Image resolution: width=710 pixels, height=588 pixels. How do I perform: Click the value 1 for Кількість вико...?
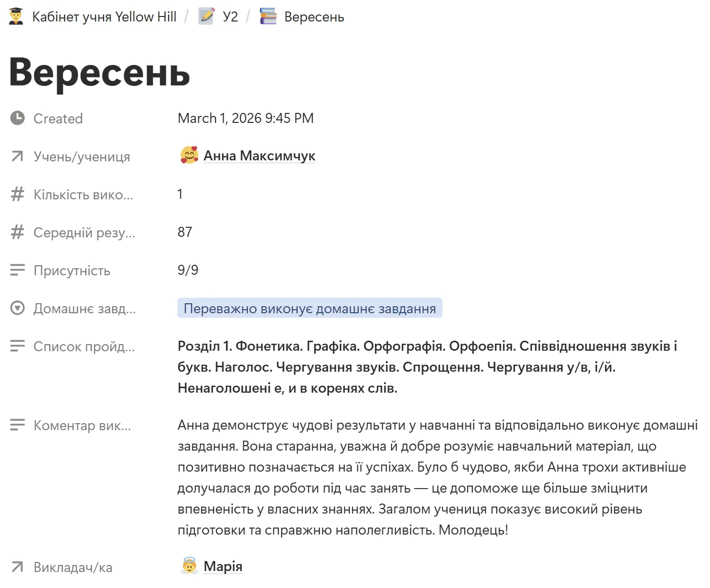pos(180,194)
